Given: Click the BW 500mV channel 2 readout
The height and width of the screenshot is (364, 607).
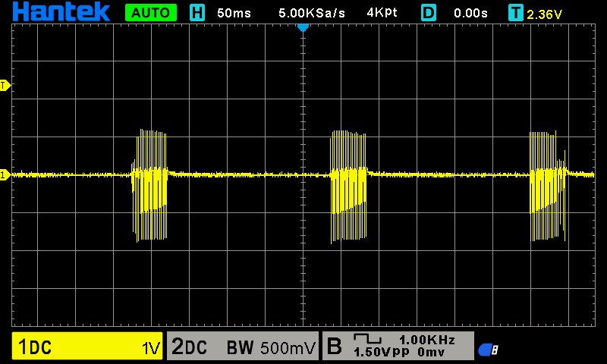Looking at the screenshot, I should pyautogui.click(x=271, y=347).
